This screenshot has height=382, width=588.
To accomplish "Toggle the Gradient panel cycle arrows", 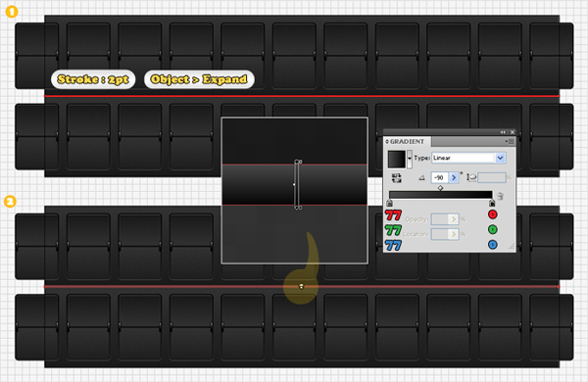I will point(387,142).
